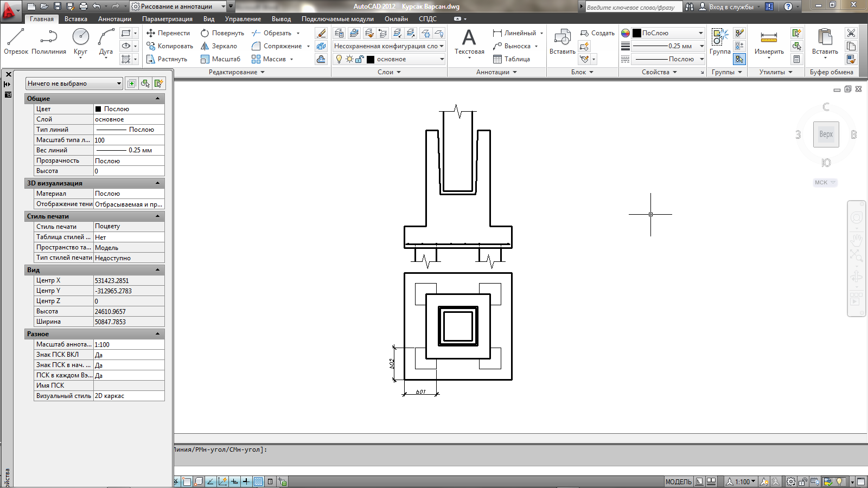
Task: Click the Линейный dimension tool
Action: click(x=514, y=33)
